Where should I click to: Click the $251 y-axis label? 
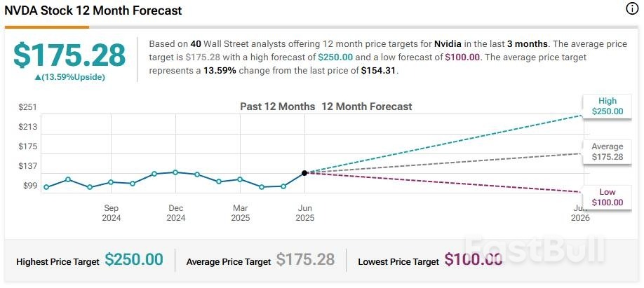click(27, 107)
